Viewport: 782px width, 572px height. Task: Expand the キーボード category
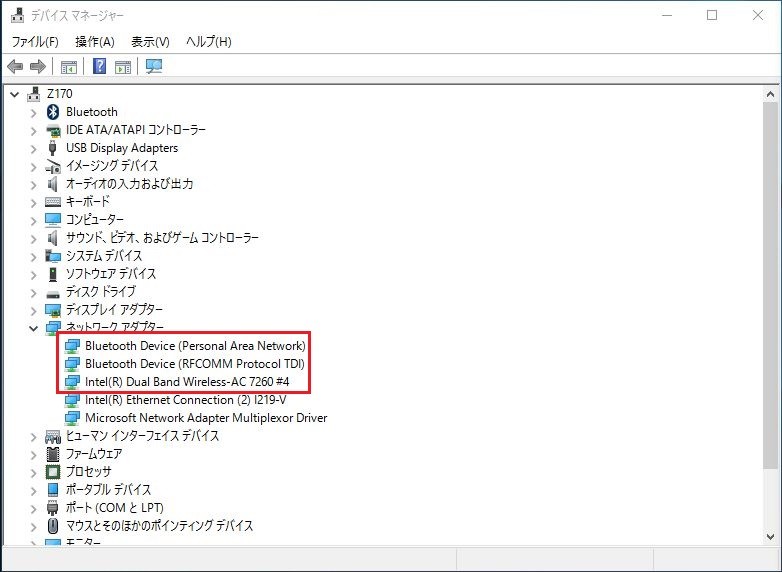33,202
